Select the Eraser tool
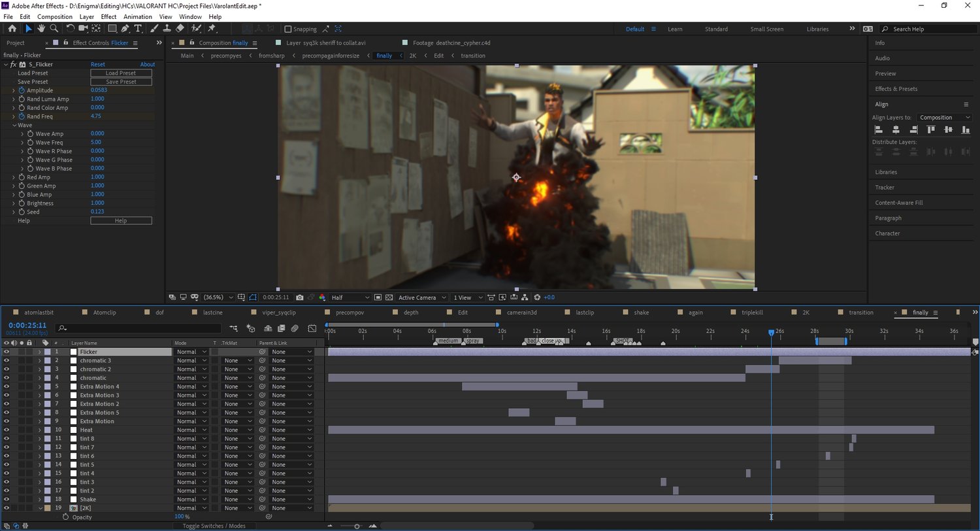The image size is (980, 531). point(180,29)
